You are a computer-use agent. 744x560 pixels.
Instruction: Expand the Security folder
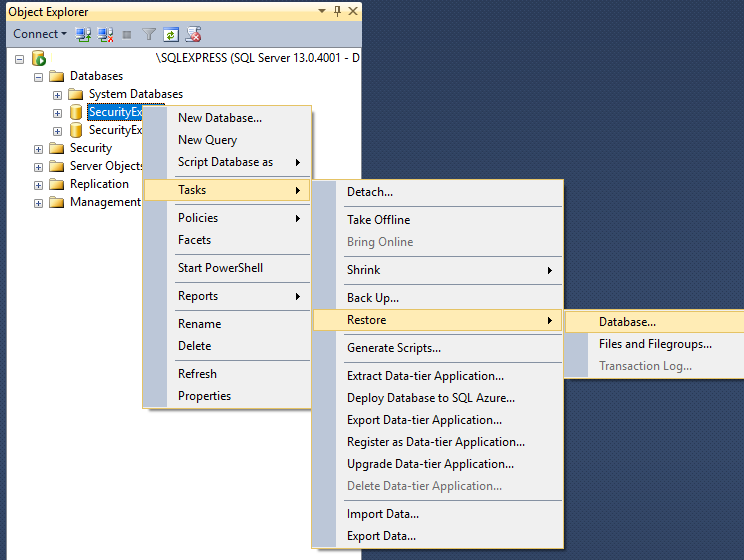pyautogui.click(x=38, y=149)
